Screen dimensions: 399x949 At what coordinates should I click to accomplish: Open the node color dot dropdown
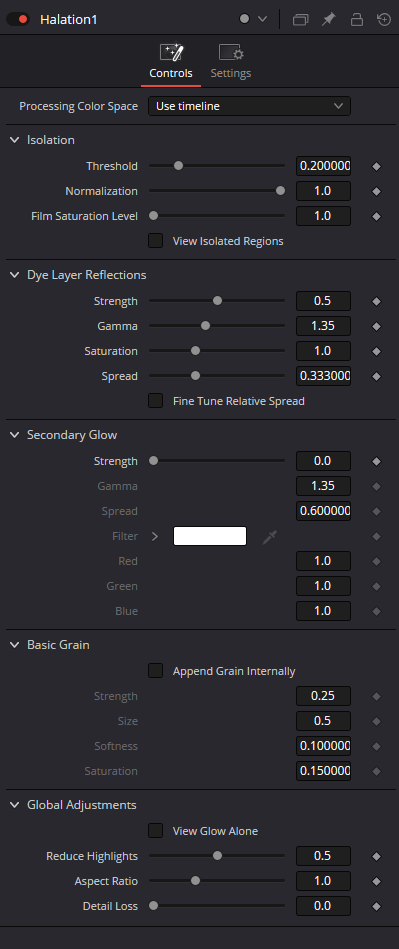[x=253, y=19]
